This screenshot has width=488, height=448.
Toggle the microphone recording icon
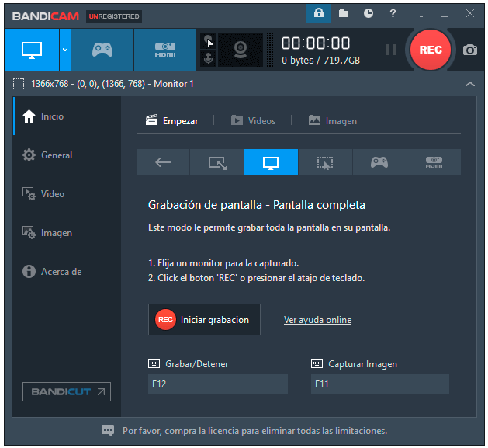(x=208, y=58)
